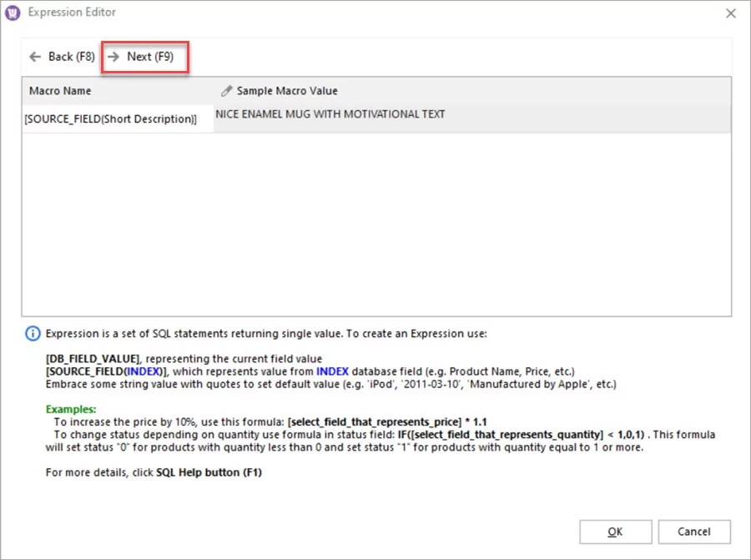Click the NICE ENAMEL MUG sample value cell
Screen dimensions: 751x560
(329, 114)
